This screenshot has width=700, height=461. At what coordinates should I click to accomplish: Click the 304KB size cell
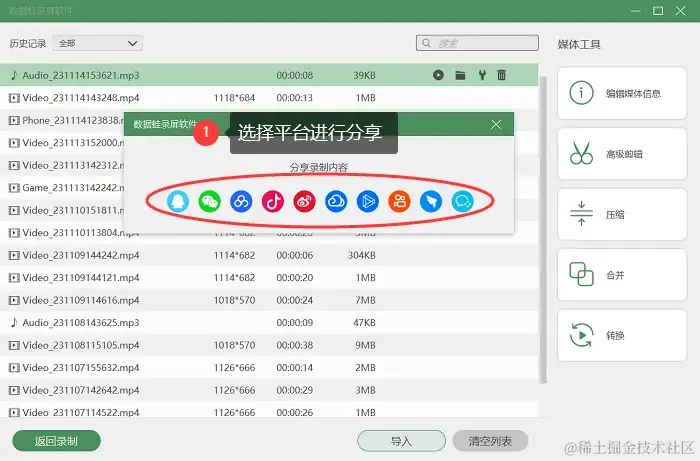[362, 255]
